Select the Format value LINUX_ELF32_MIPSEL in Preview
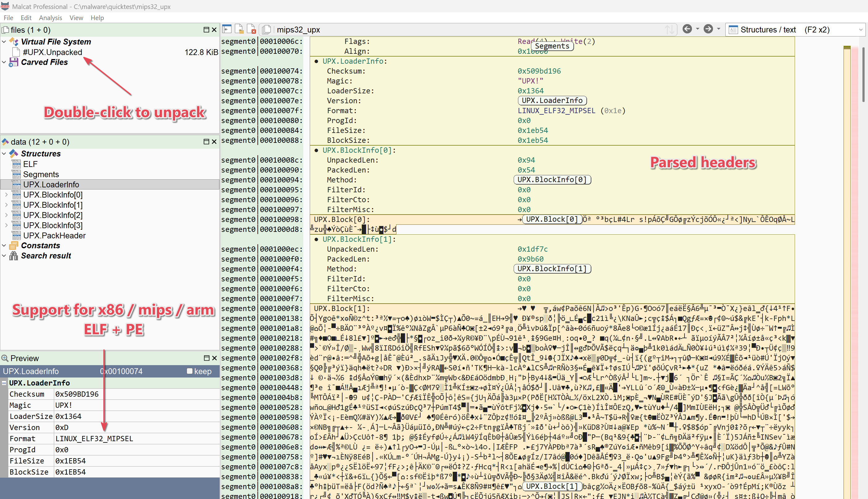Viewport: 868px width, 499px height. 94,438
